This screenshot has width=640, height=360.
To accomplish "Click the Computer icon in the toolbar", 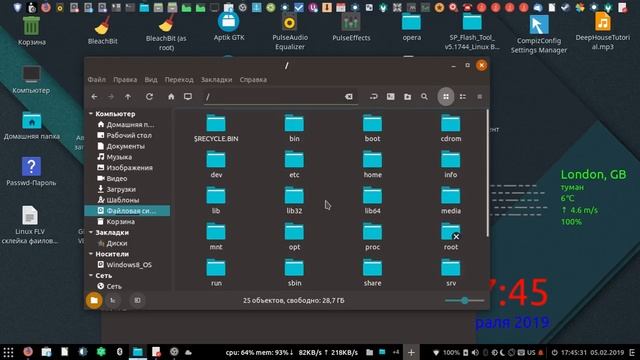I will (188, 97).
